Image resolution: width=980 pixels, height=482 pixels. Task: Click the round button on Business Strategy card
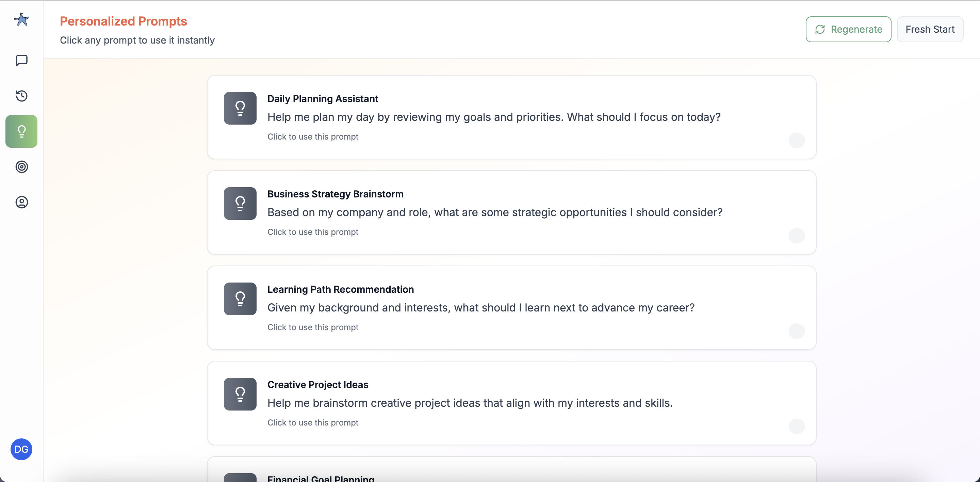(x=796, y=236)
